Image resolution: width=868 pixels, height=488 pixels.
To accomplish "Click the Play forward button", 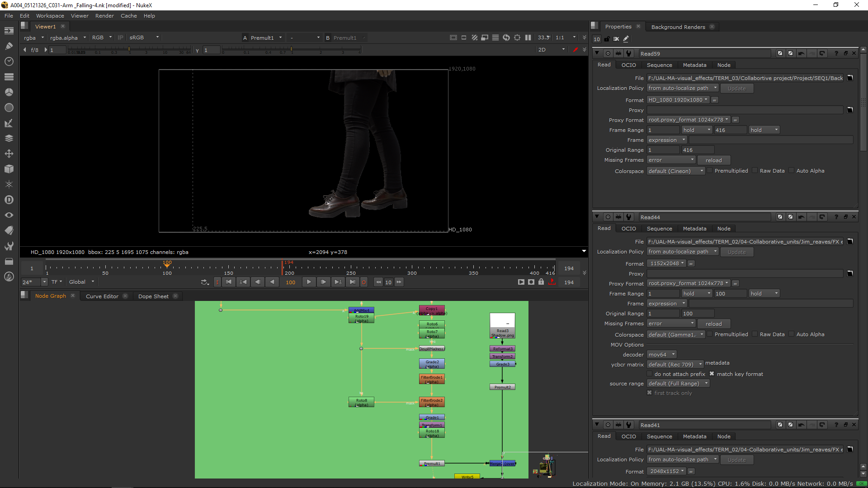I will [309, 282].
